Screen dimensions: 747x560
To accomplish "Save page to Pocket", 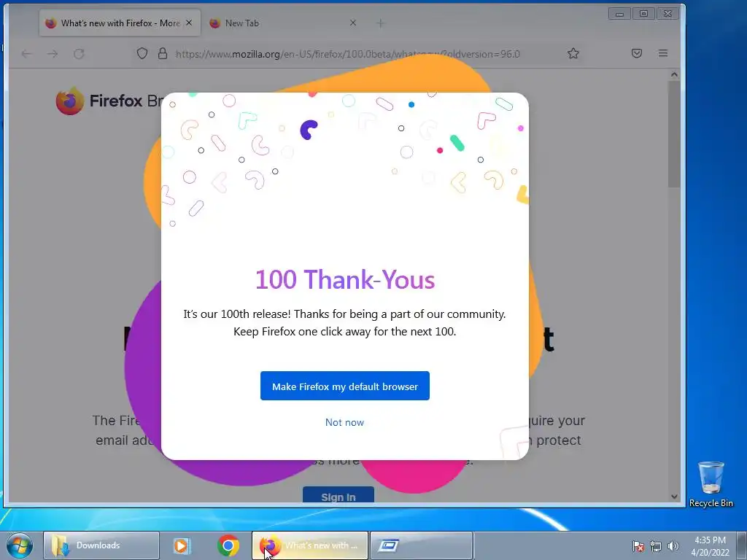I will click(637, 53).
